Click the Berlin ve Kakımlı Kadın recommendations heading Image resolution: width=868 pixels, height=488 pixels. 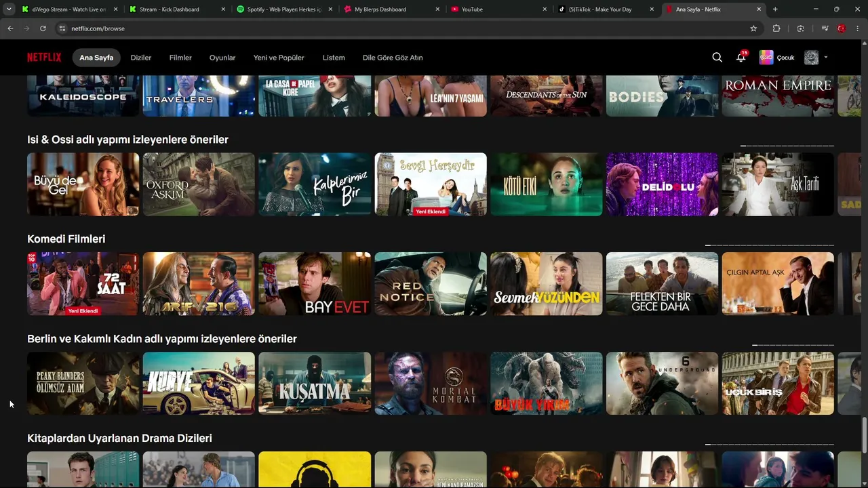point(162,339)
